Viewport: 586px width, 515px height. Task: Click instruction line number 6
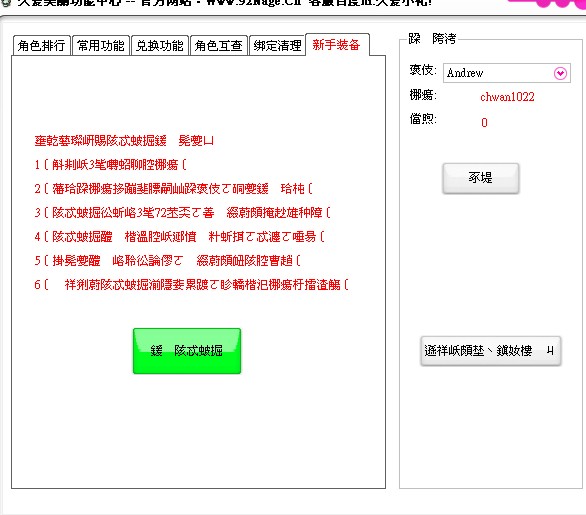click(191, 285)
